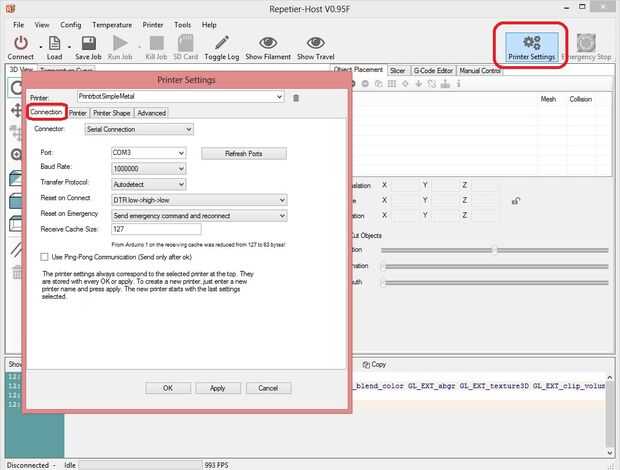Enable Use Ping-Pong Communication checkbox
The width and height of the screenshot is (620, 470).
44,257
